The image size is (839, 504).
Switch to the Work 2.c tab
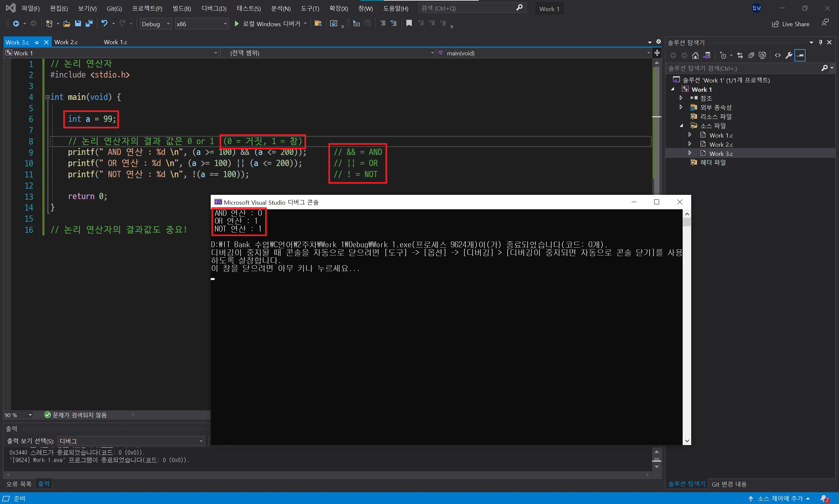click(66, 42)
